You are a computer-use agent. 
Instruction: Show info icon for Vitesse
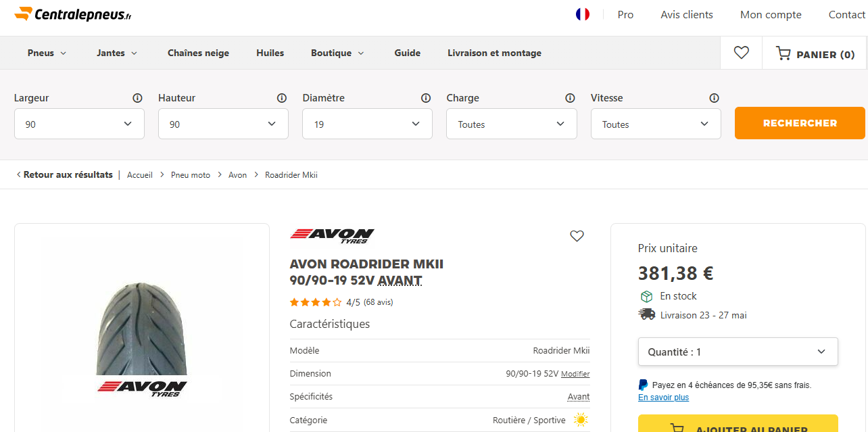point(714,98)
